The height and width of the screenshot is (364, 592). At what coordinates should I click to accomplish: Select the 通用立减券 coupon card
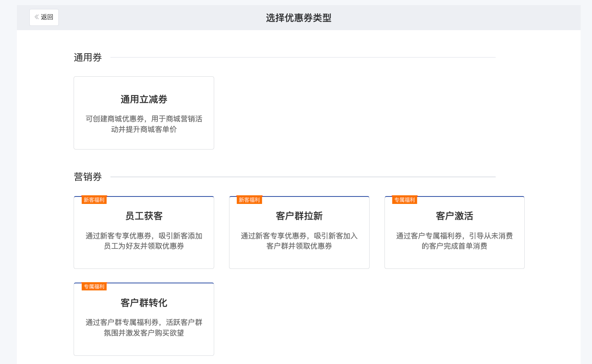144,113
